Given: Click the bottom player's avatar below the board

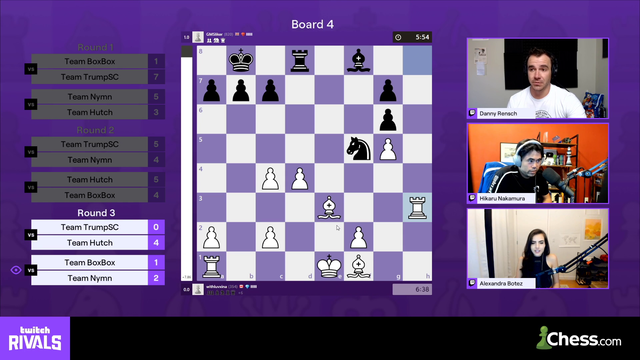Looking at the screenshot, I should pyautogui.click(x=198, y=289).
